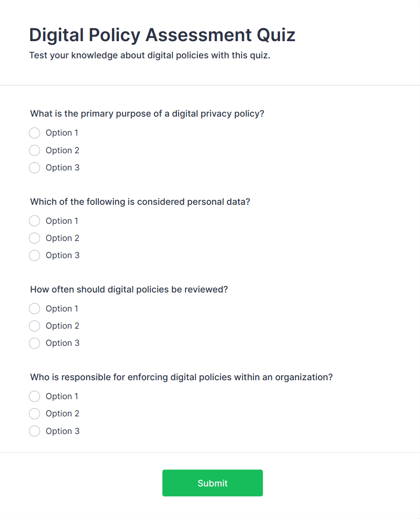The height and width of the screenshot is (519, 420).
Task: Click the Option 2 label under question three
Action: (62, 326)
